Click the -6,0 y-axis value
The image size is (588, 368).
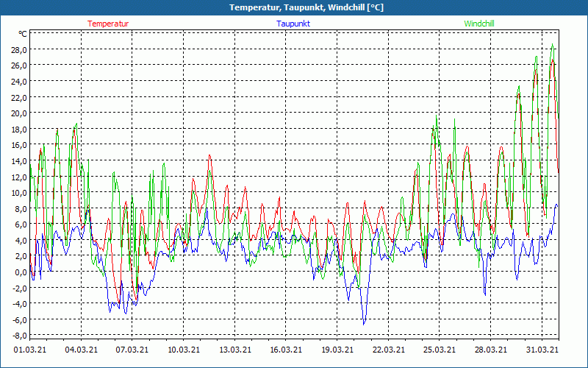[x=20, y=319]
